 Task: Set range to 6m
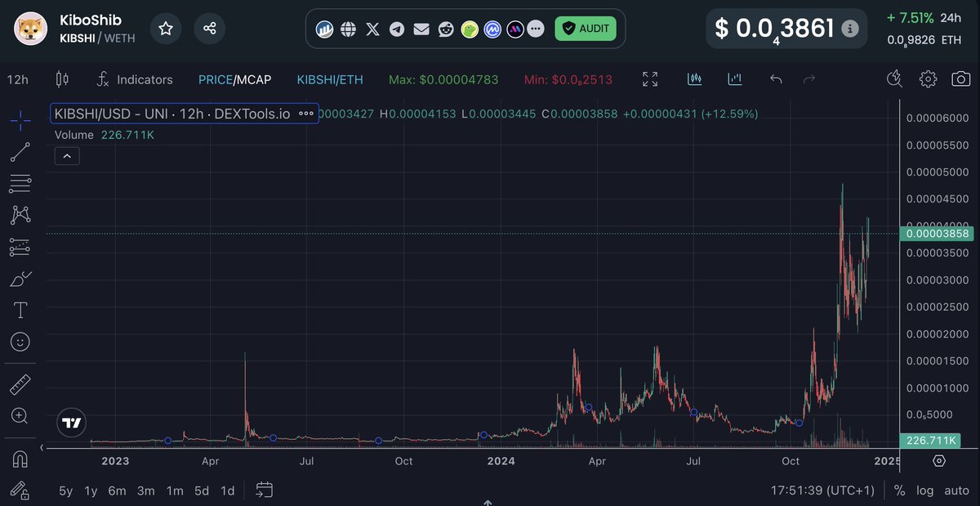point(117,490)
